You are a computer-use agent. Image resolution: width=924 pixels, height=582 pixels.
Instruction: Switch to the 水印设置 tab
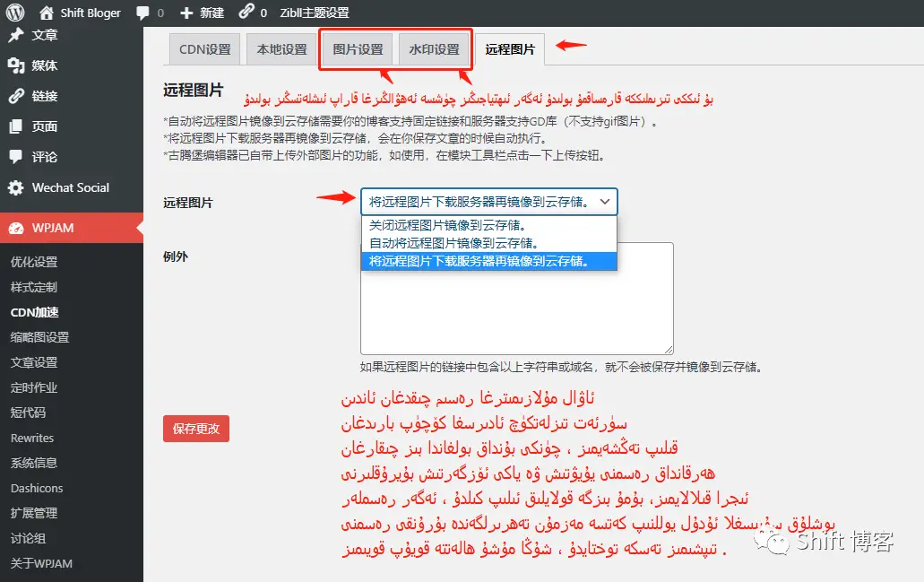click(x=436, y=50)
